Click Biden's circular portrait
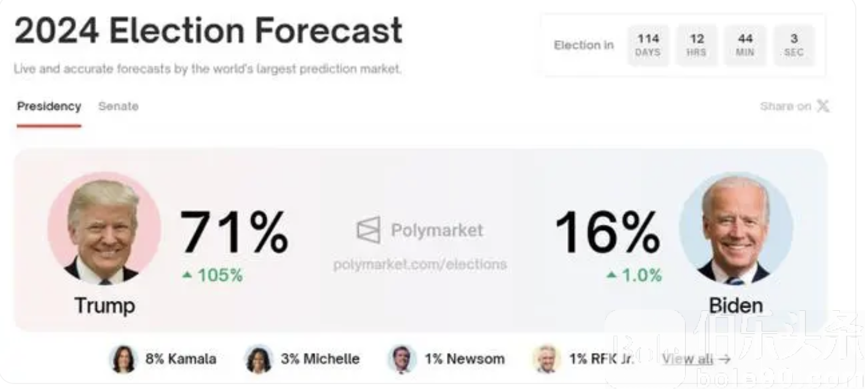The width and height of the screenshot is (868, 392). pyautogui.click(x=736, y=229)
